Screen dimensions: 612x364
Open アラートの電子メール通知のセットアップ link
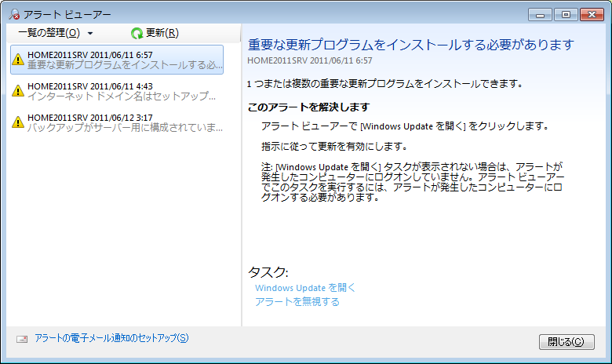111,338
